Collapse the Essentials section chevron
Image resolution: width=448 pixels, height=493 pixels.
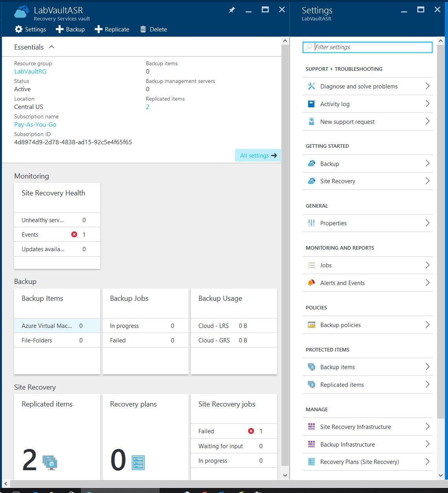pyautogui.click(x=51, y=47)
